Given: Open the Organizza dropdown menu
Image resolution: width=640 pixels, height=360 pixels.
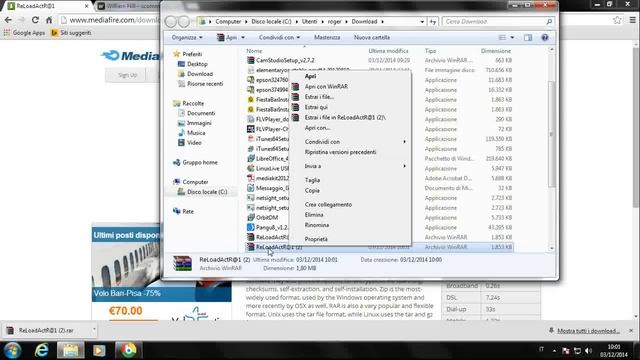Looking at the screenshot, I should 187,38.
